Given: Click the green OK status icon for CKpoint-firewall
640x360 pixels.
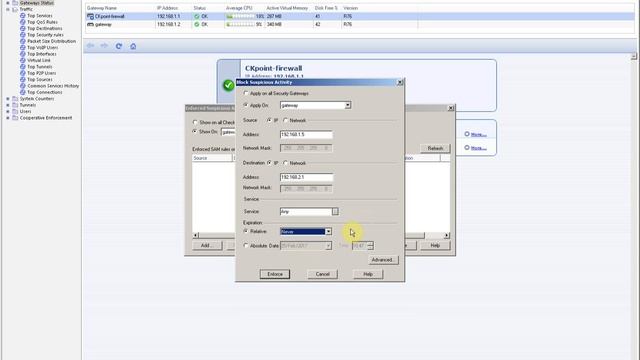Looking at the screenshot, I should click(197, 16).
